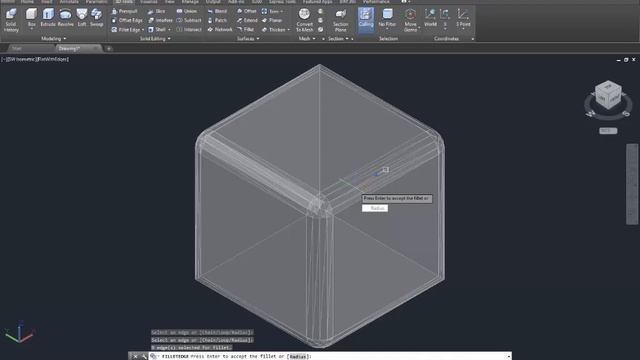Click the navigation bar on right edge

coord(632,184)
